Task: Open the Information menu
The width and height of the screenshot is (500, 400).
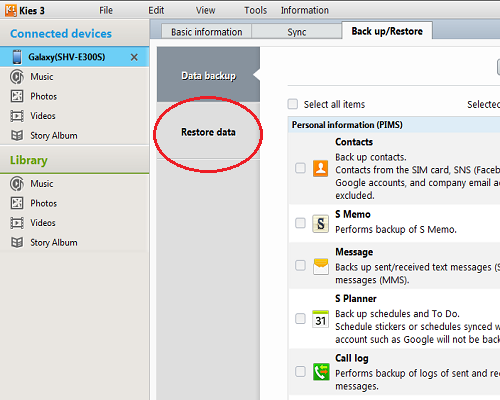Action: (305, 10)
